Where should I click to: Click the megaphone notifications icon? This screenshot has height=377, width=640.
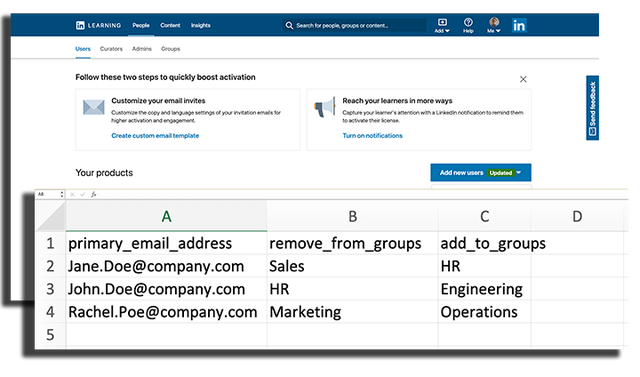pos(325,107)
